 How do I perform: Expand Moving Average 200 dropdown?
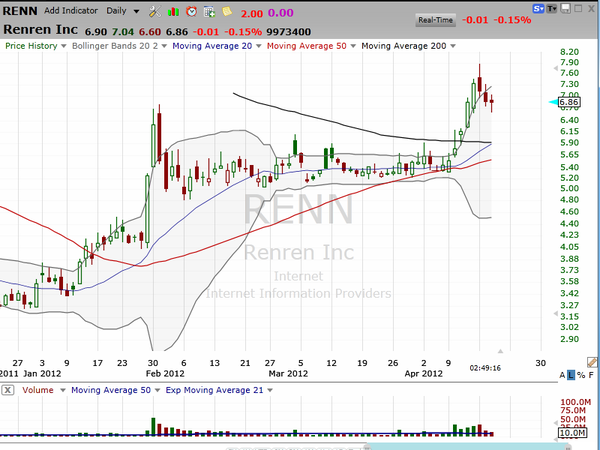pyautogui.click(x=453, y=46)
